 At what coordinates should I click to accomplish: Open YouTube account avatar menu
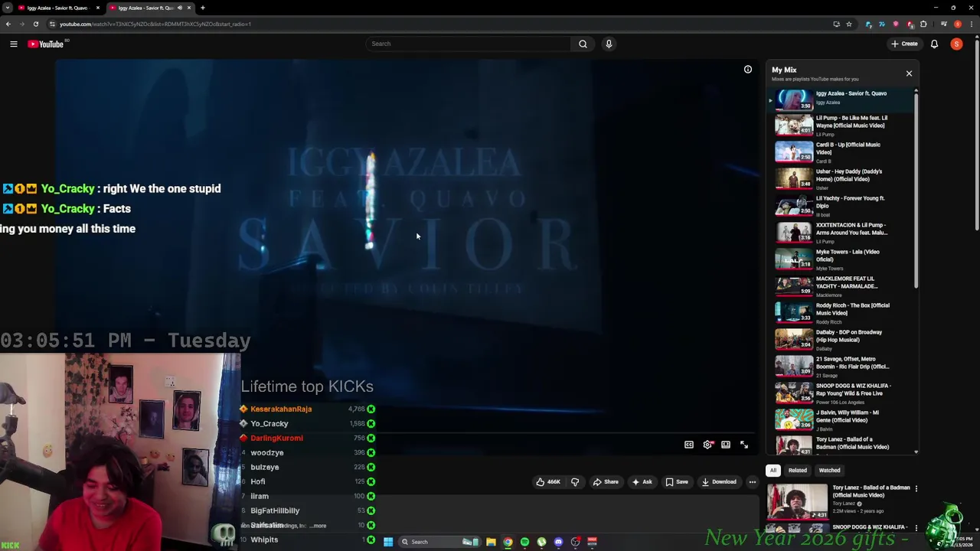[x=956, y=44]
